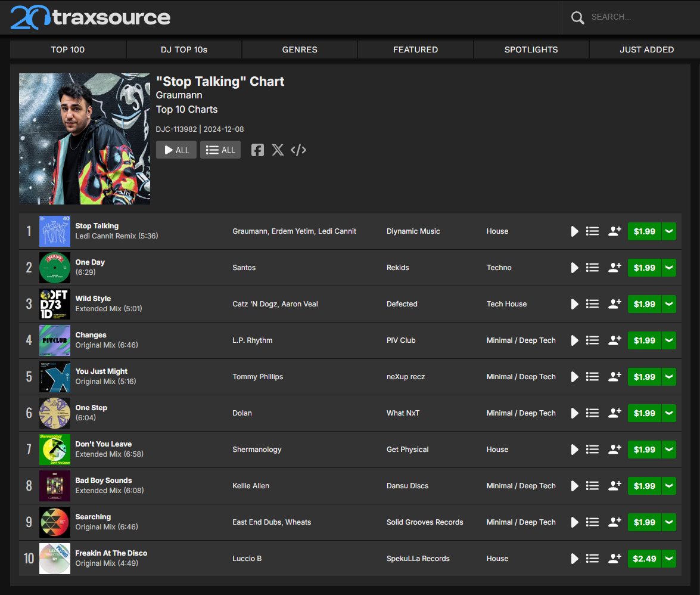Add Freakin At The Disco to queue

[592, 559]
